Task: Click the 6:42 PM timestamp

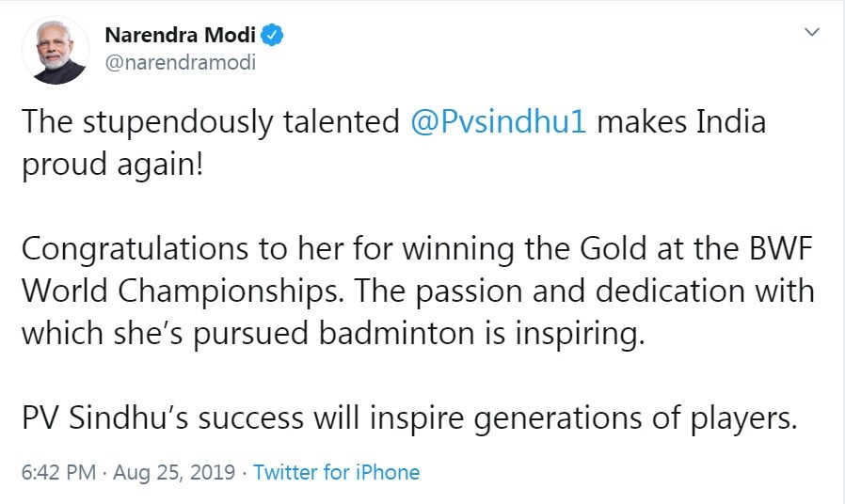Action: click(x=58, y=472)
